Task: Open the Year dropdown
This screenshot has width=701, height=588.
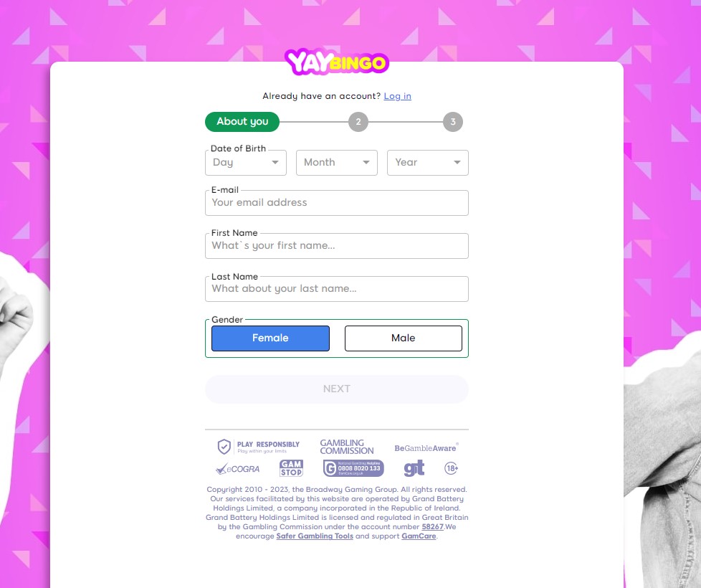Action: (x=428, y=162)
